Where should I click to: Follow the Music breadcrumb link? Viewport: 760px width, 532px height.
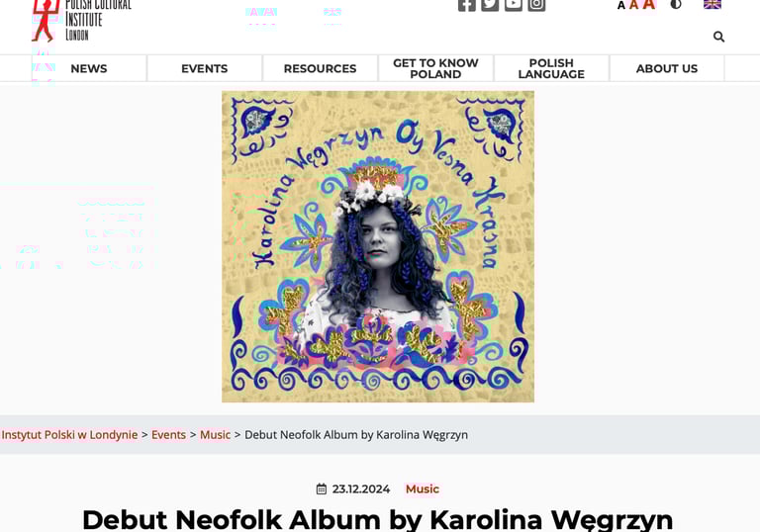click(215, 435)
